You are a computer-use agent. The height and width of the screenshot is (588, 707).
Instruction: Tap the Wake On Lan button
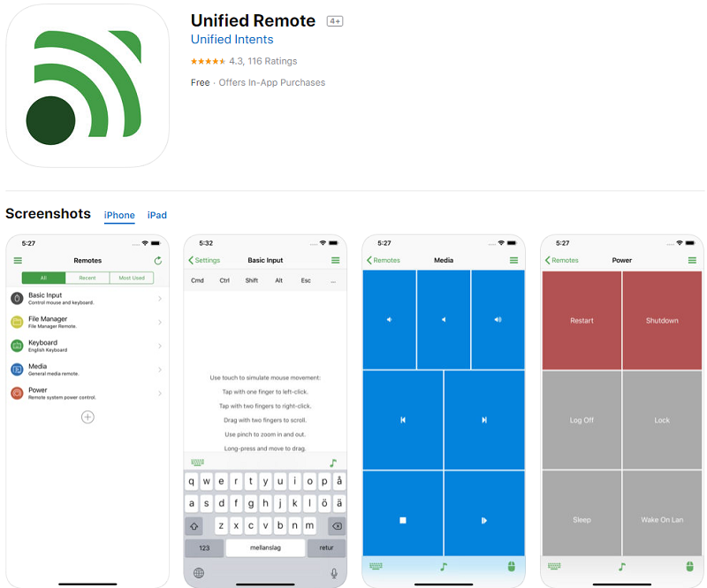(662, 514)
